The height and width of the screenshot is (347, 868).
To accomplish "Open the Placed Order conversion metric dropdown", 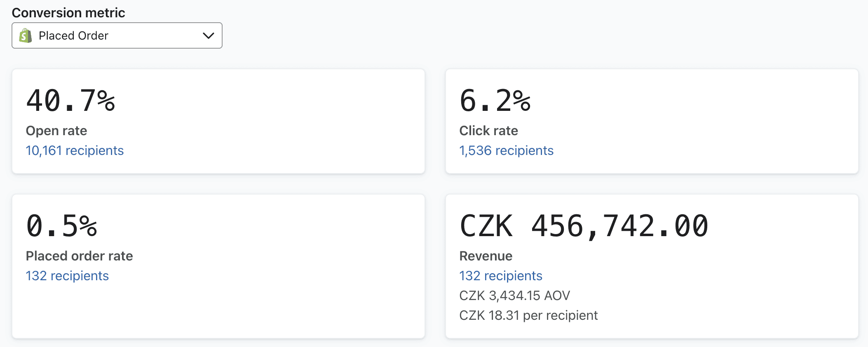I will pos(117,35).
